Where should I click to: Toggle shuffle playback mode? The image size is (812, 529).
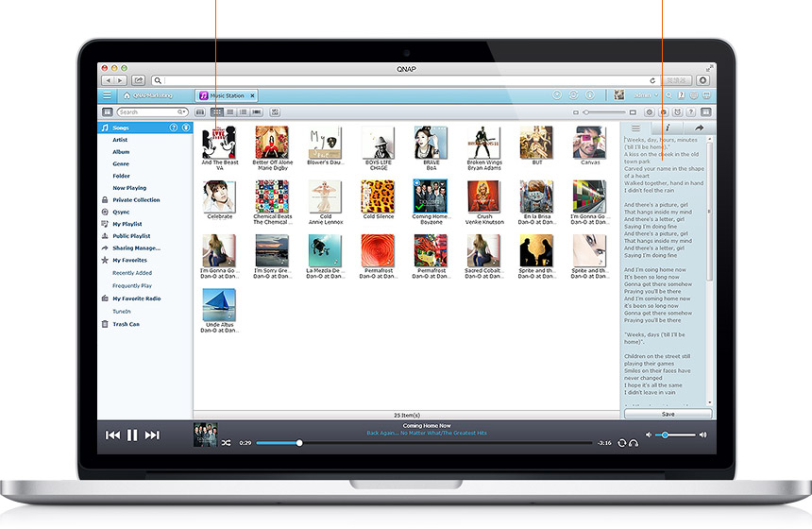[x=227, y=442]
